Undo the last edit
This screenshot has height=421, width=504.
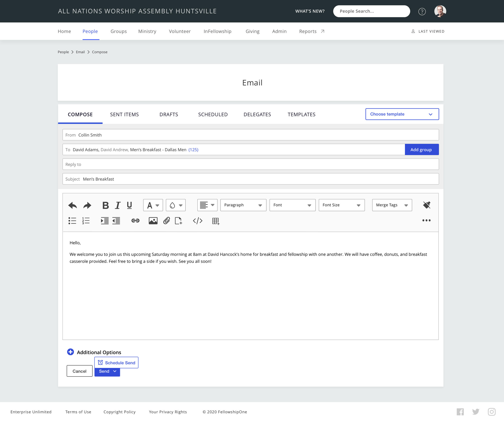point(73,205)
